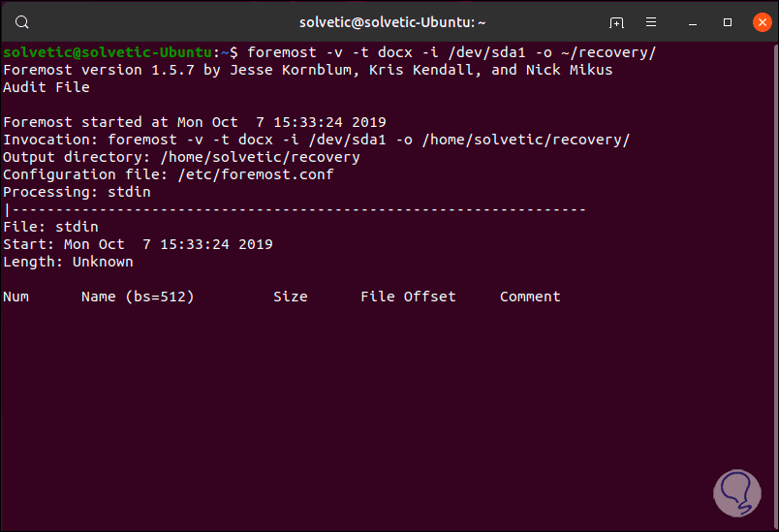Viewport: 779px width, 532px height.
Task: Click the Audit File line
Action: [46, 87]
